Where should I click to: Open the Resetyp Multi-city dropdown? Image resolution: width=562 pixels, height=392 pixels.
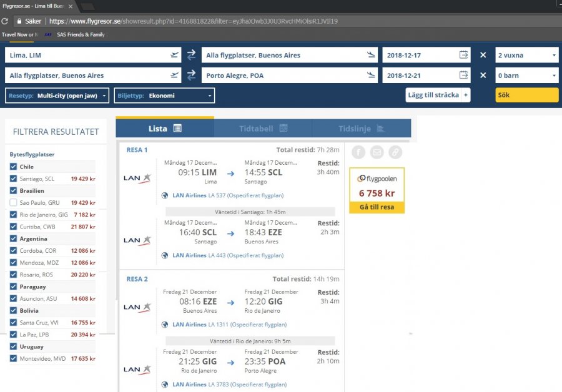tap(57, 96)
